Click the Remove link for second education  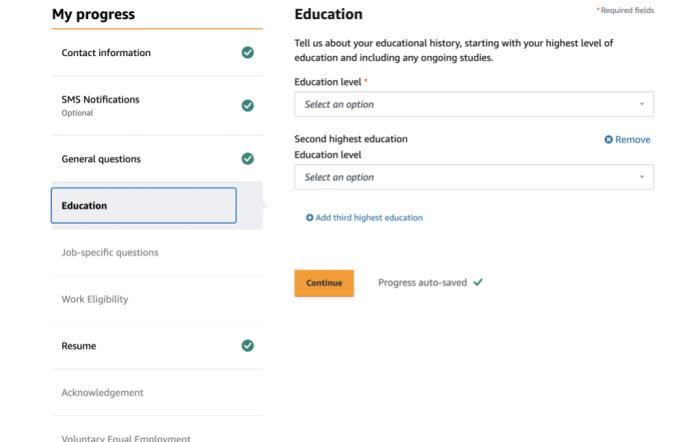(x=633, y=140)
